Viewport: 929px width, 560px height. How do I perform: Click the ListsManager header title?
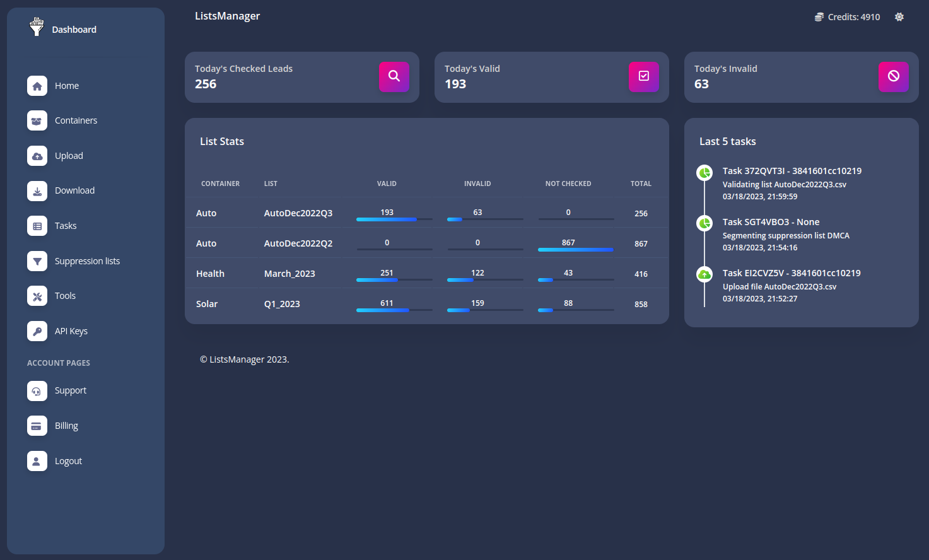coord(227,16)
